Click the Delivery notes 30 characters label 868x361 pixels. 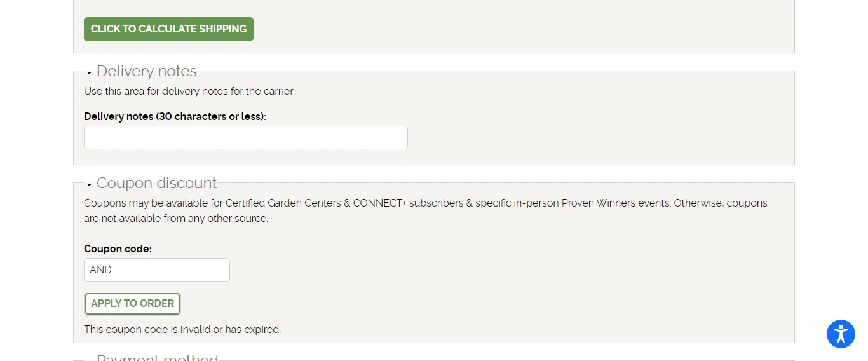175,117
